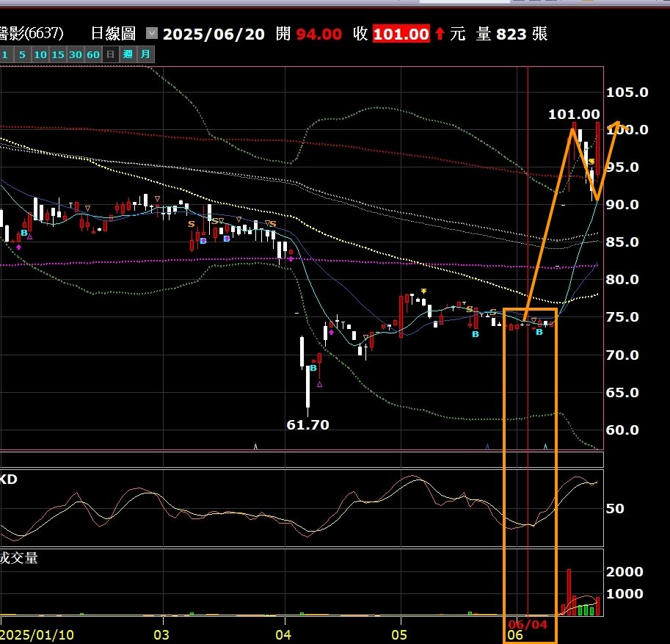Open the dropdown next to 日線圖
This screenshot has height=644, width=670.
152,33
